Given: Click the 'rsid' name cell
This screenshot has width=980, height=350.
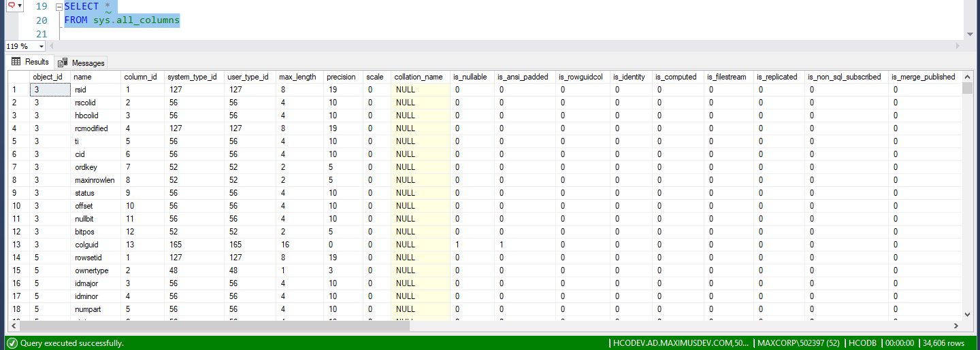Looking at the screenshot, I should (95, 90).
